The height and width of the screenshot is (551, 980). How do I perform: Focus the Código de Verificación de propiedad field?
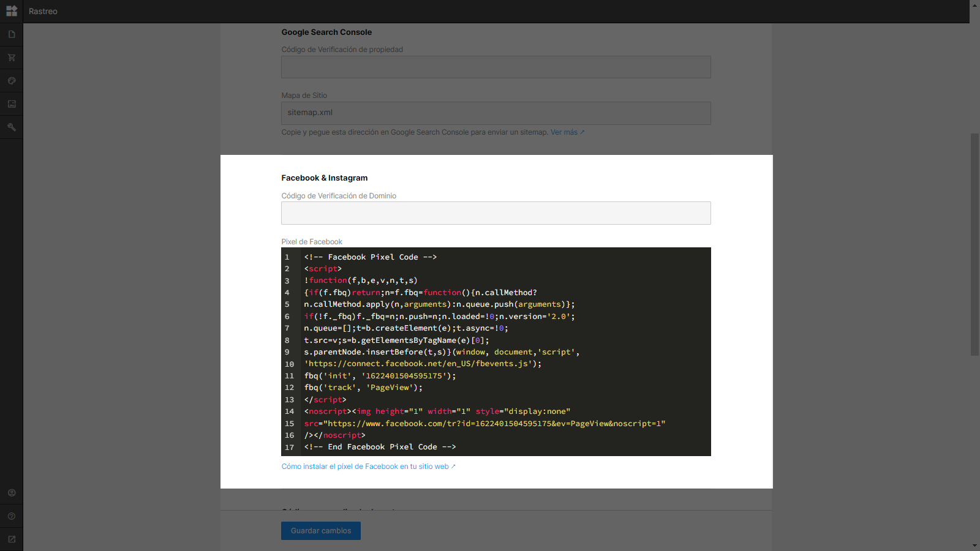click(496, 67)
